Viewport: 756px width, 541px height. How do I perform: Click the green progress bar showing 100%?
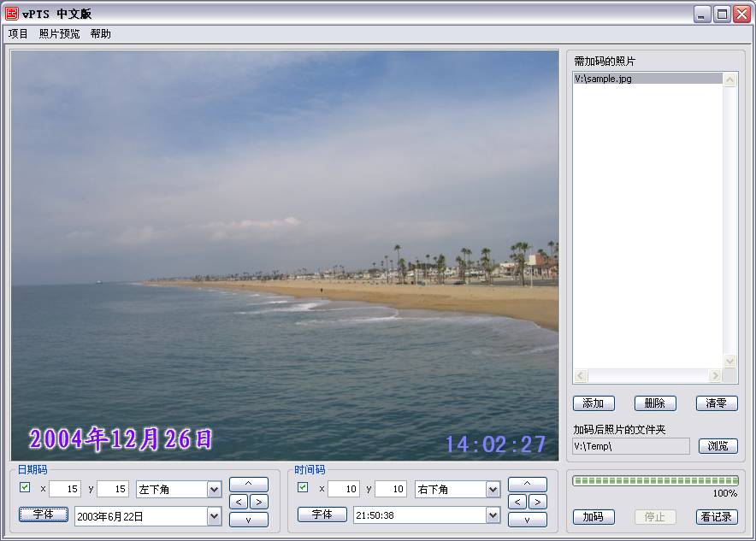coord(654,482)
